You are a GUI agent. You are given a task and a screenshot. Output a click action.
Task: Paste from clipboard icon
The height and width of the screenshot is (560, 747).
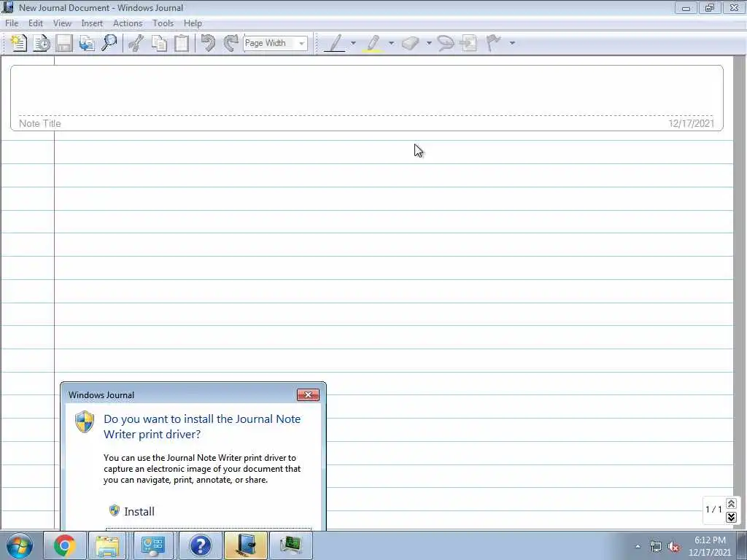coord(182,43)
